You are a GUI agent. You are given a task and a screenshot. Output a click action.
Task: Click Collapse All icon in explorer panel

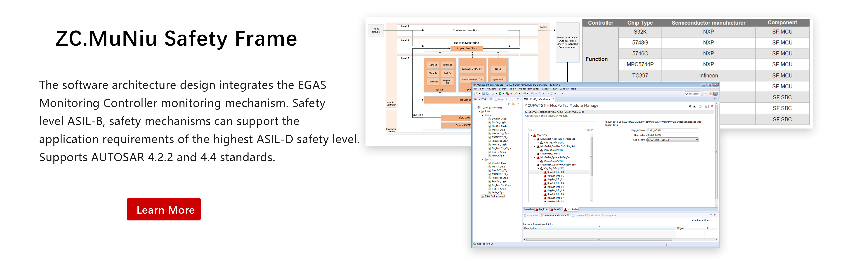509,104
